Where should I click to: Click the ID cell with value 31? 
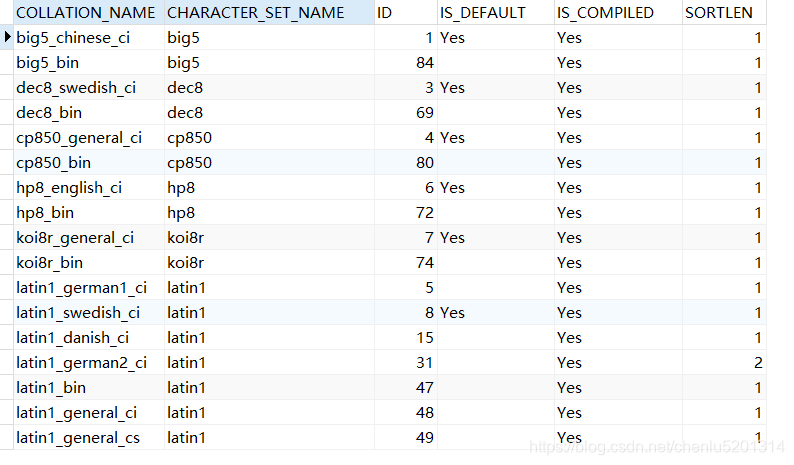click(406, 362)
